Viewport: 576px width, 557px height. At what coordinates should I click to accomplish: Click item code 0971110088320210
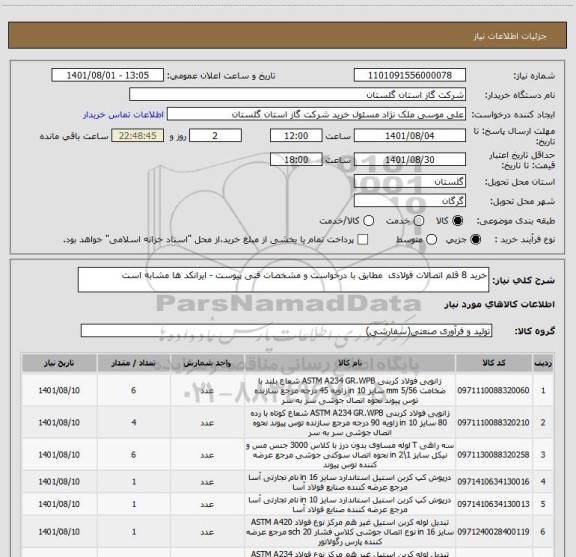pos(493,423)
